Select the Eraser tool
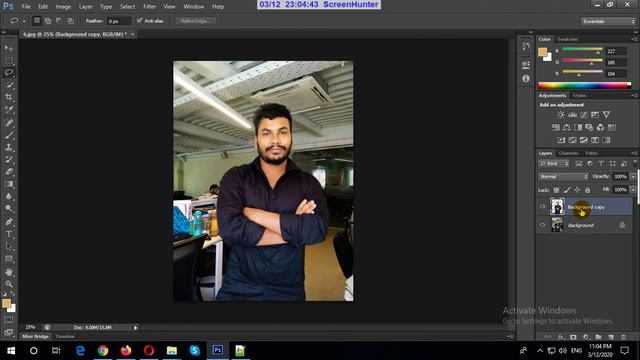The height and width of the screenshot is (360, 640). tap(9, 171)
